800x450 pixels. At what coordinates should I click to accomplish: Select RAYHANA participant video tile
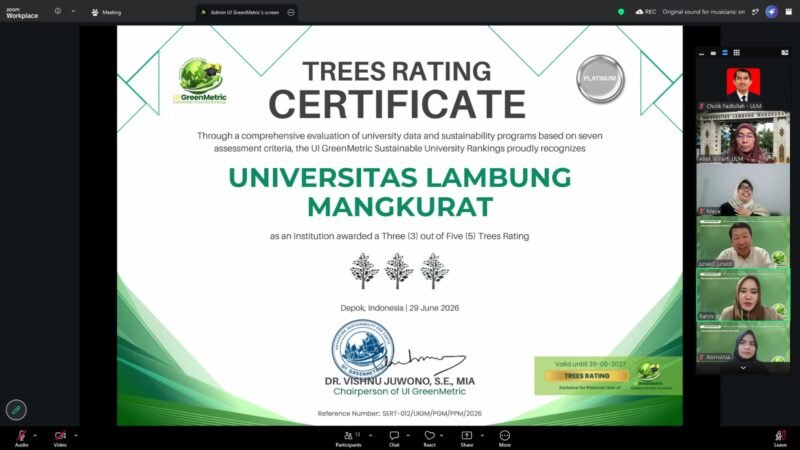[x=743, y=342]
